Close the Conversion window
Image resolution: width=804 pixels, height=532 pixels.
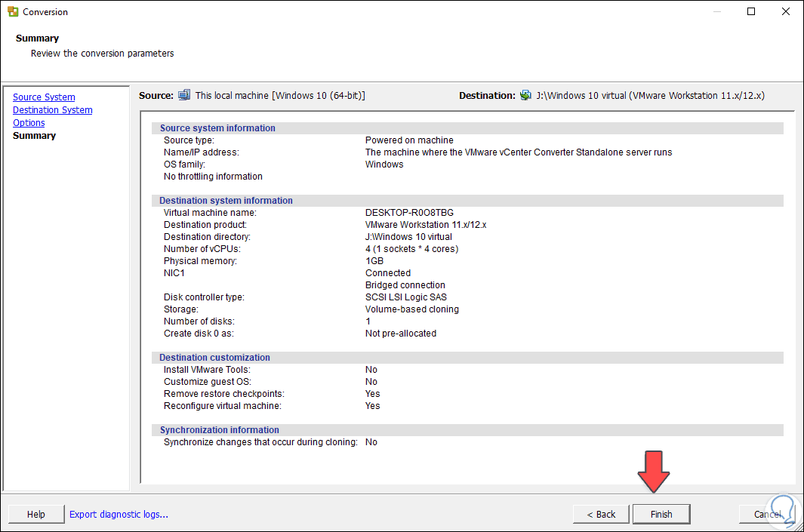pos(786,11)
